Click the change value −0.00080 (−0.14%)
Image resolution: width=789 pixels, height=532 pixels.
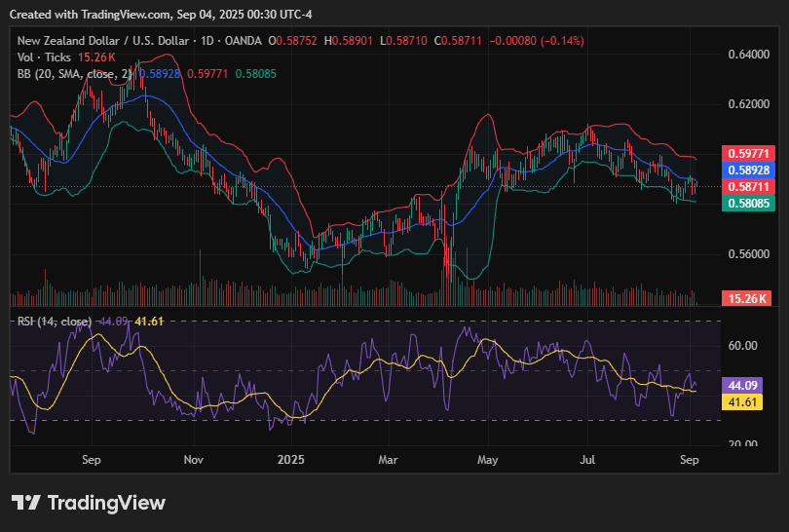coord(537,41)
